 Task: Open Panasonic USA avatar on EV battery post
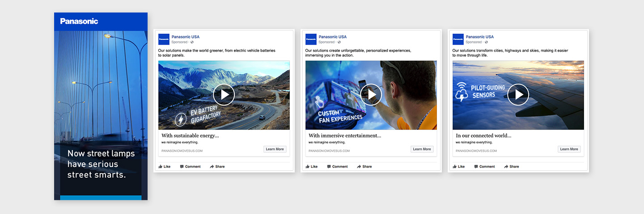click(x=164, y=39)
